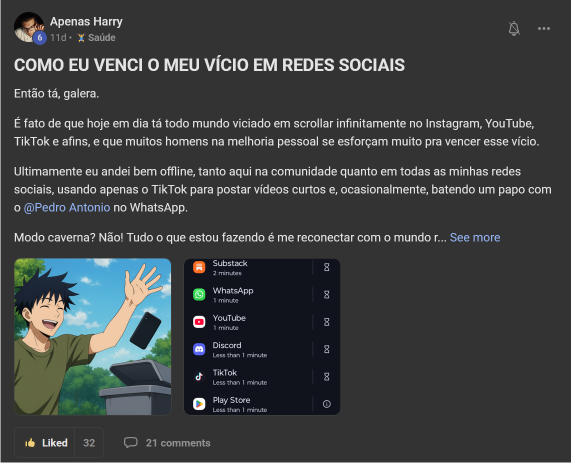Image resolution: width=571 pixels, height=463 pixels.
Task: Click Apenas Harry's profile avatar
Action: pos(29,27)
